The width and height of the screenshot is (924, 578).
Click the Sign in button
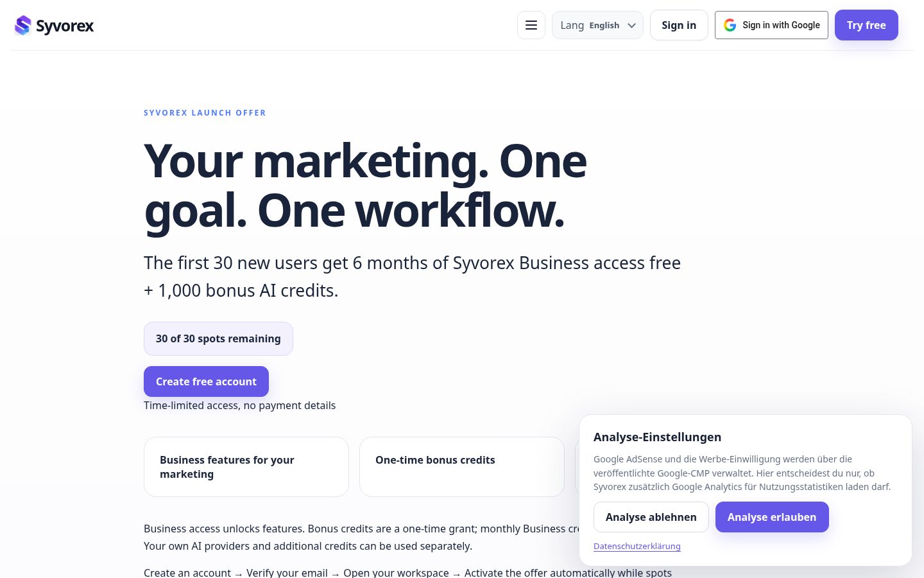click(679, 25)
